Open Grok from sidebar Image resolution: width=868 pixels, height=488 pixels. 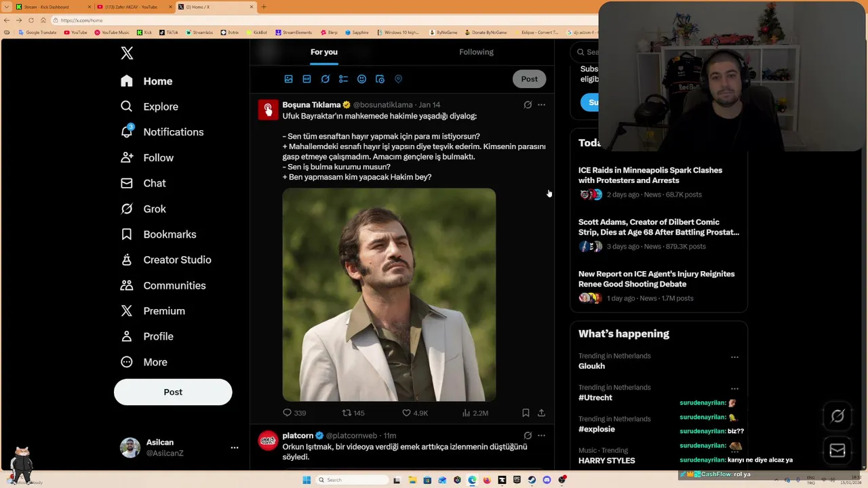pos(143,209)
